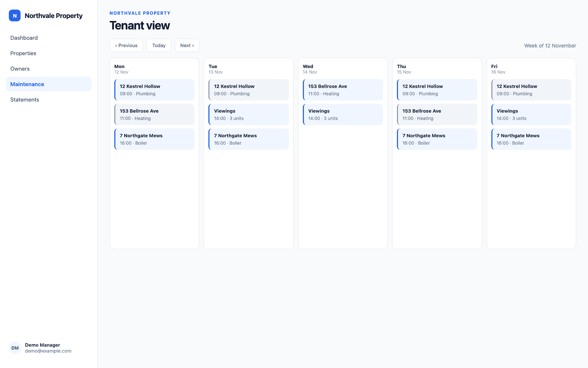Open Tuesday Viewings 3 units event
588x368 pixels.
point(248,114)
